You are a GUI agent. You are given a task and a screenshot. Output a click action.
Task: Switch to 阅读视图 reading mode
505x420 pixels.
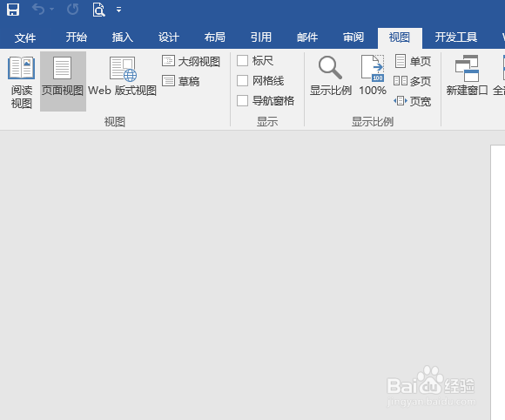pyautogui.click(x=21, y=82)
